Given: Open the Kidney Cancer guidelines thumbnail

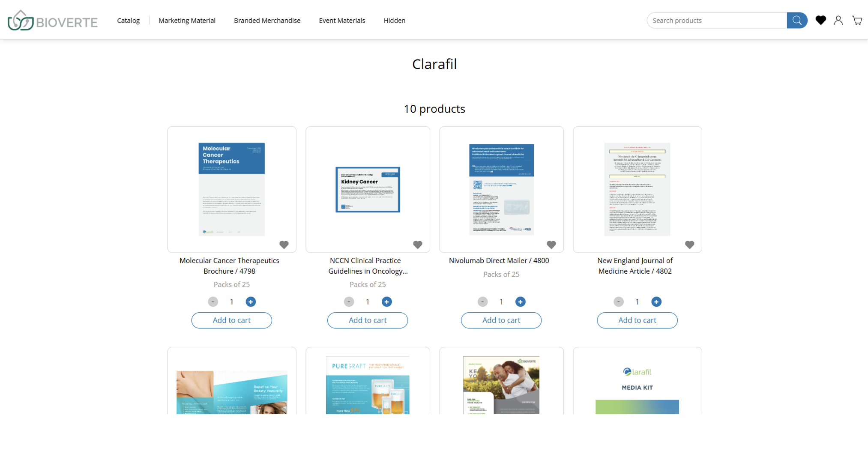Looking at the screenshot, I should (x=368, y=189).
